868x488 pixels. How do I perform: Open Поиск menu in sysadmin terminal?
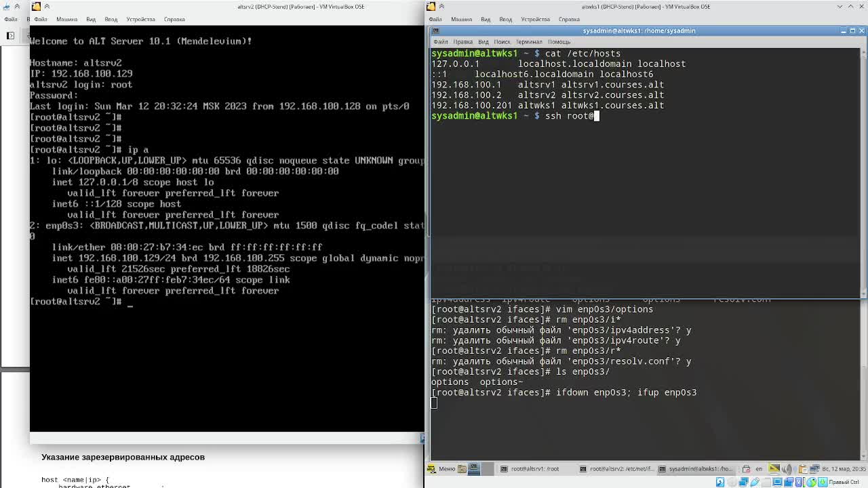click(x=502, y=42)
